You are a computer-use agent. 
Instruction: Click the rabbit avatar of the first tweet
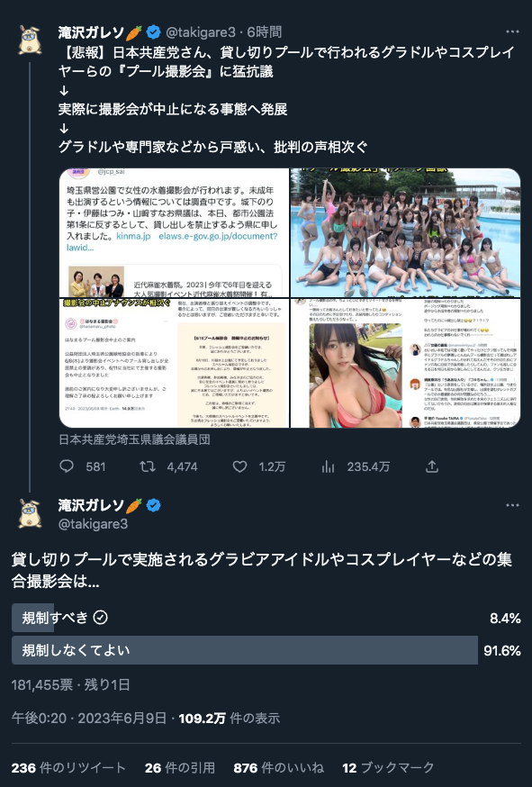tap(30, 40)
